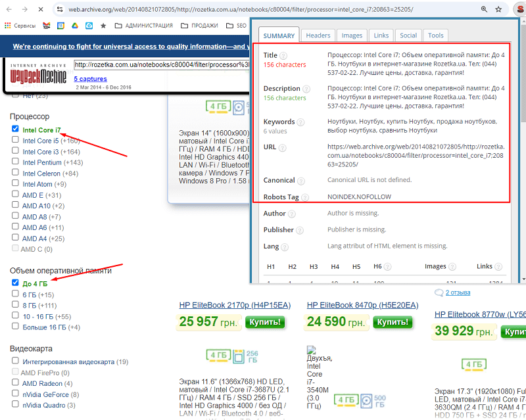Open the 10 - 16 ГБ memory filter link

click(38, 317)
